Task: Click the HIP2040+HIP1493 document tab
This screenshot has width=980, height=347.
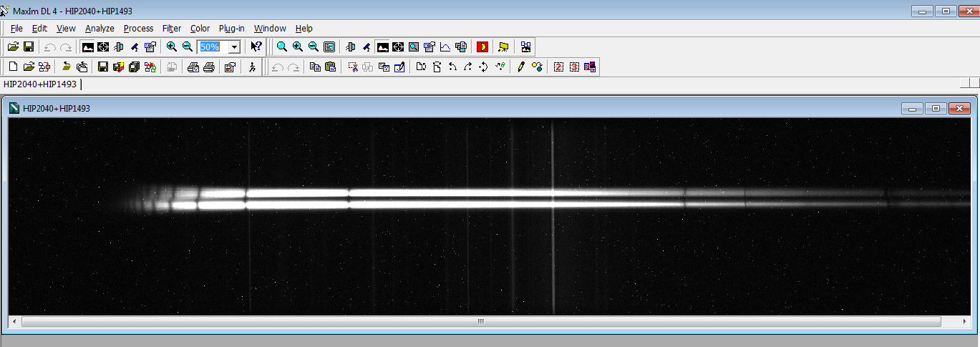Action: (x=40, y=84)
